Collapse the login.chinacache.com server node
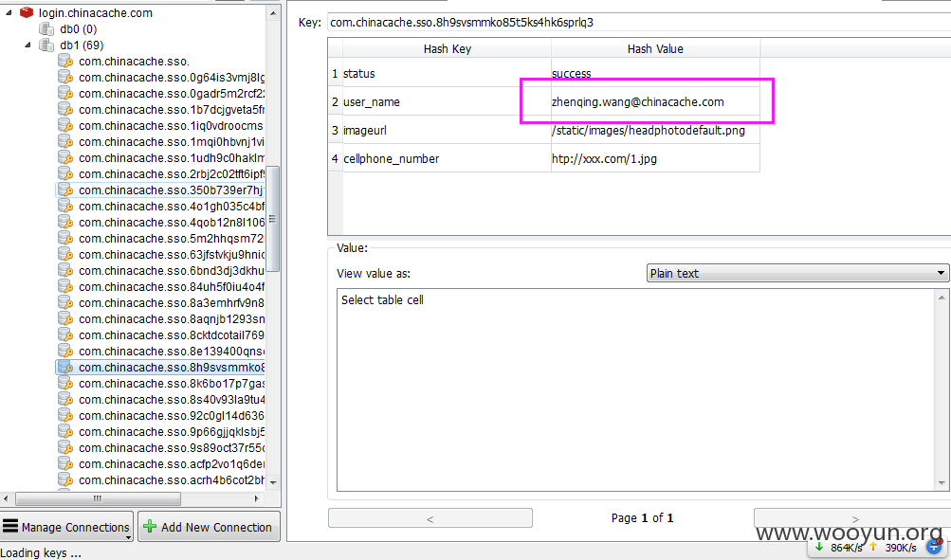 point(9,12)
